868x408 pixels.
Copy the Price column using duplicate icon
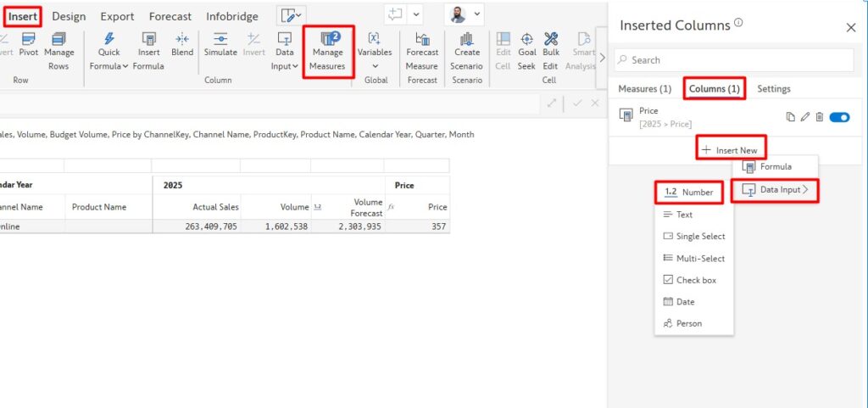pyautogui.click(x=791, y=117)
